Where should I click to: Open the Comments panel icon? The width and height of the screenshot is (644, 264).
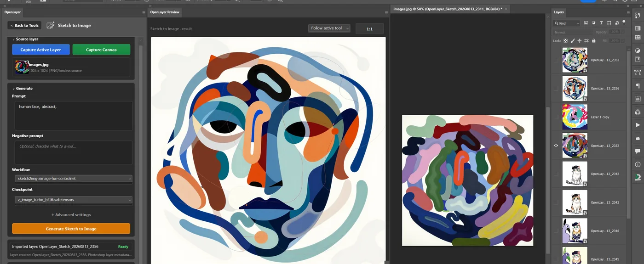coord(638,151)
